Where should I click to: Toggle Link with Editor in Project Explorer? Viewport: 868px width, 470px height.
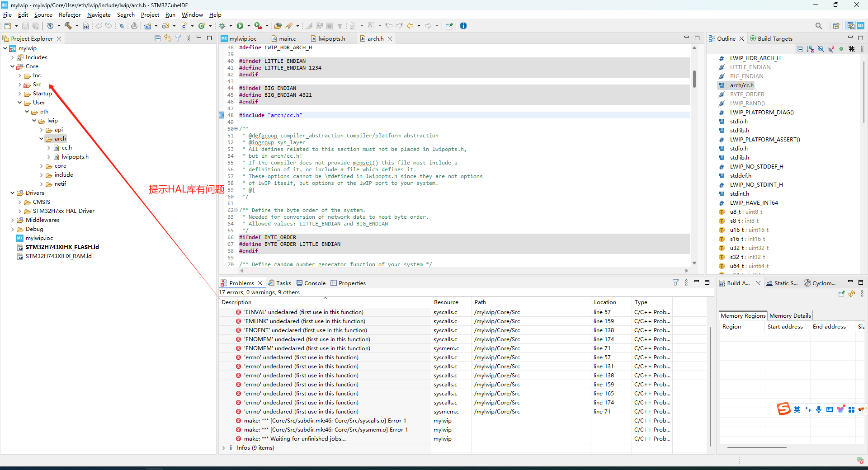click(168, 38)
